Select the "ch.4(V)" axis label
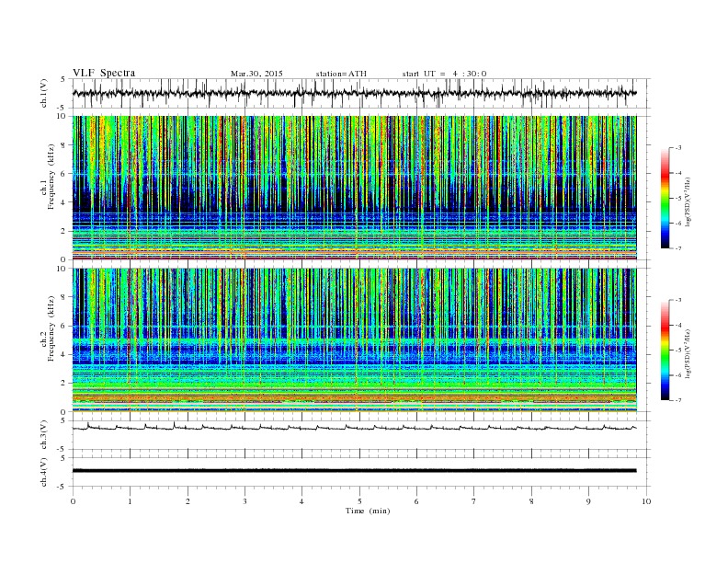Screen dimensions: 728x563 [44, 473]
